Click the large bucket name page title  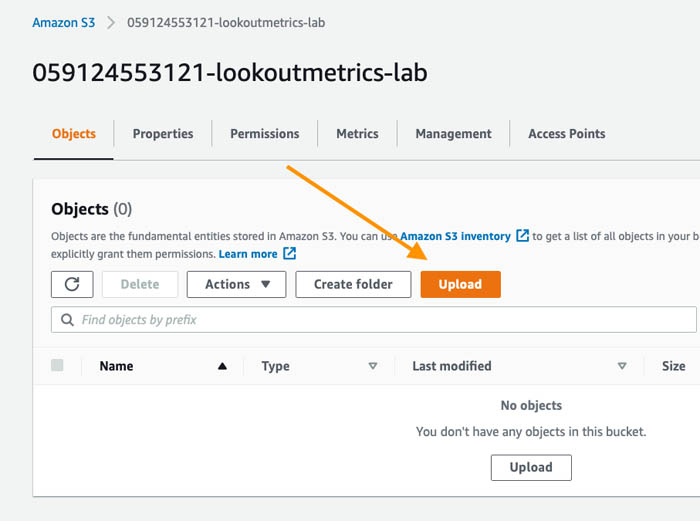coord(230,72)
